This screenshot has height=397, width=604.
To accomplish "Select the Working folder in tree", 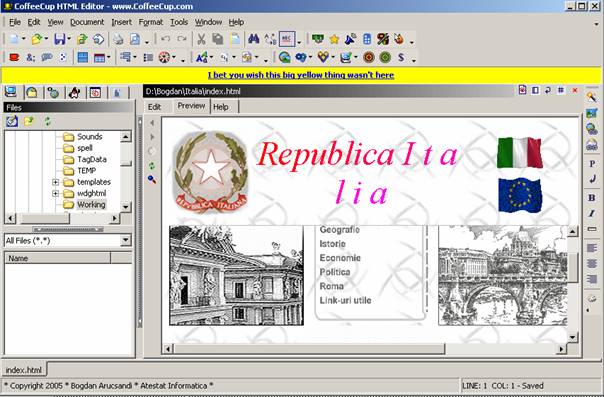I will [x=91, y=204].
